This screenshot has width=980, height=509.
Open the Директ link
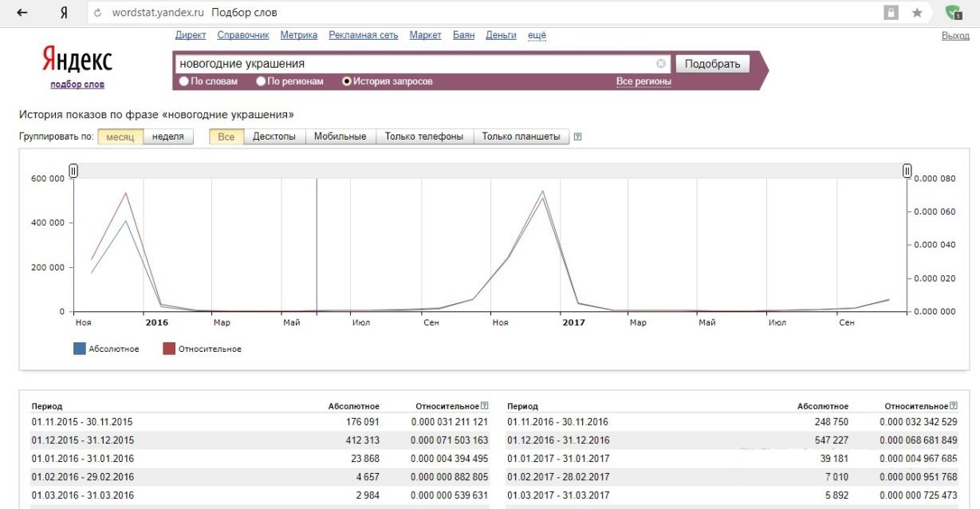click(190, 35)
